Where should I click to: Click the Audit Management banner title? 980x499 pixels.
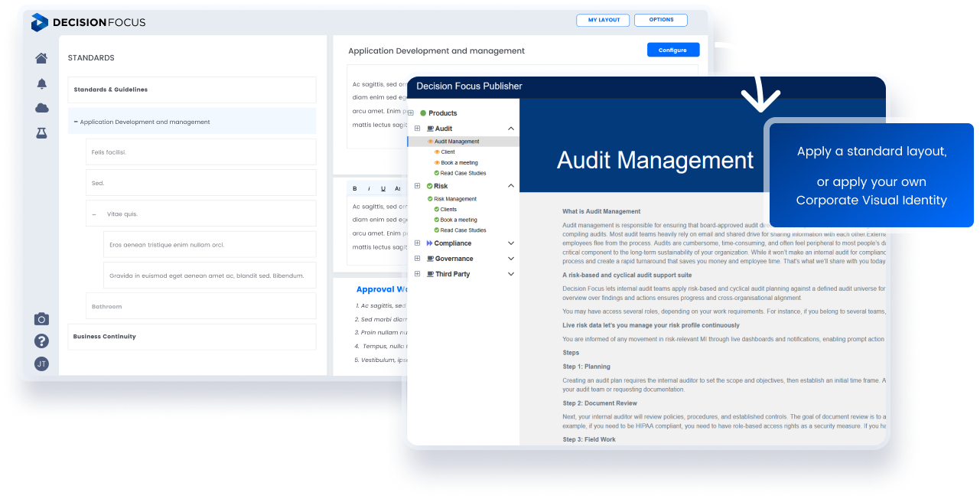pos(655,160)
